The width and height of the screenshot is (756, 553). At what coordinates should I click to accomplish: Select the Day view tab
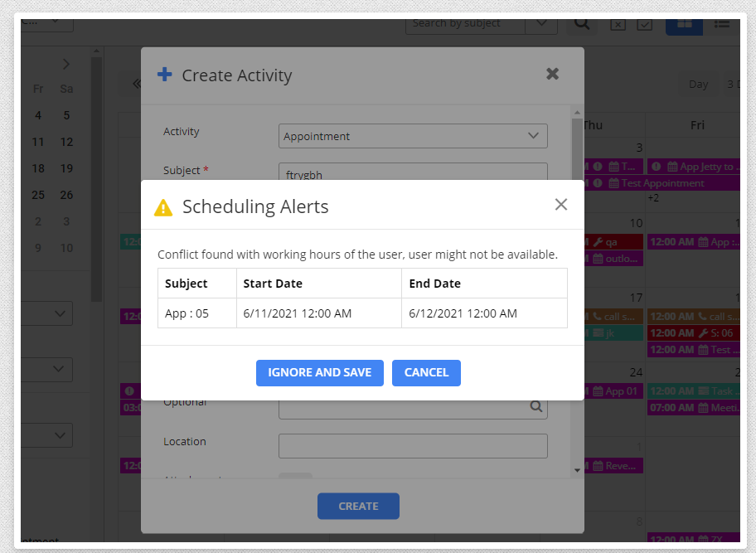pyautogui.click(x=698, y=84)
